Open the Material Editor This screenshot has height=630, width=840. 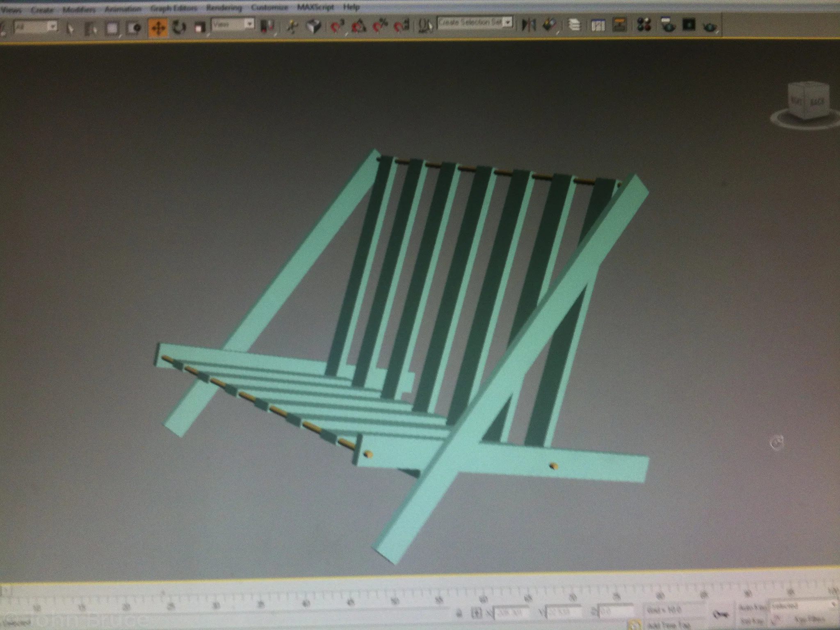pyautogui.click(x=644, y=25)
